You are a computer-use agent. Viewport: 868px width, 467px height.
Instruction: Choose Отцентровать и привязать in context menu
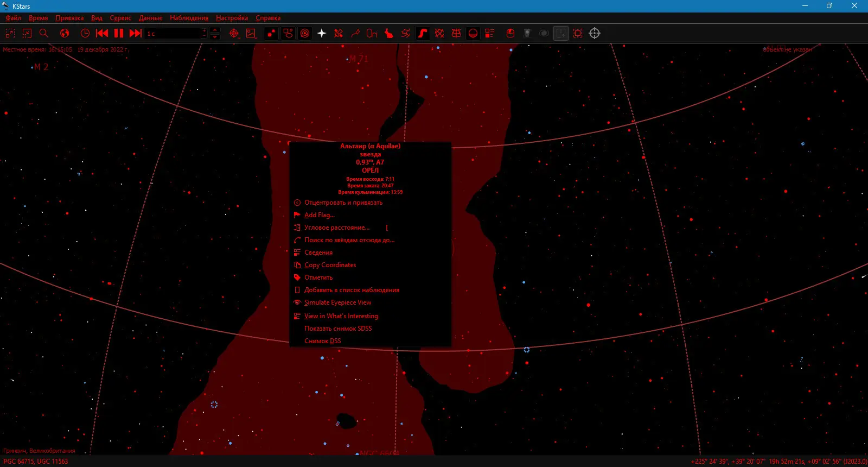(x=370, y=203)
